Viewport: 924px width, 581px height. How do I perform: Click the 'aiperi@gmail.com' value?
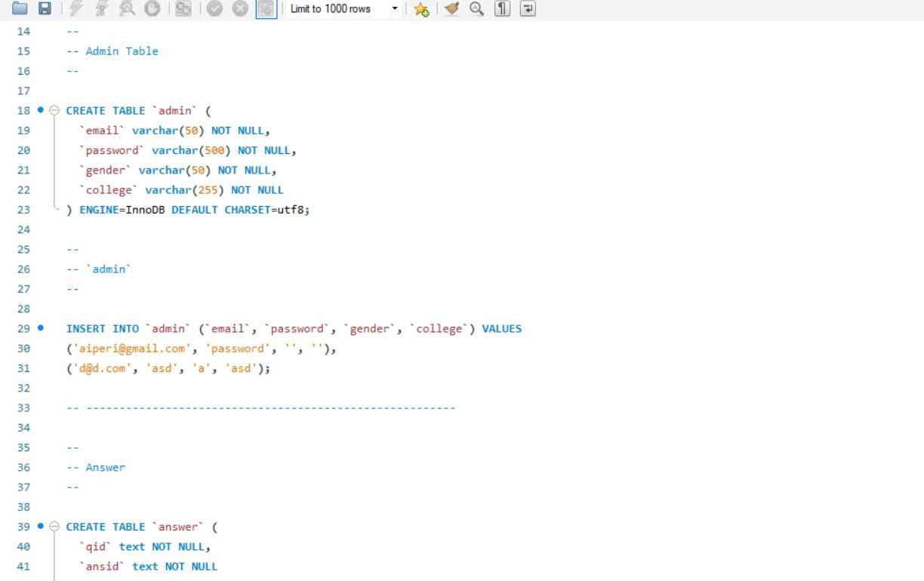pos(132,349)
